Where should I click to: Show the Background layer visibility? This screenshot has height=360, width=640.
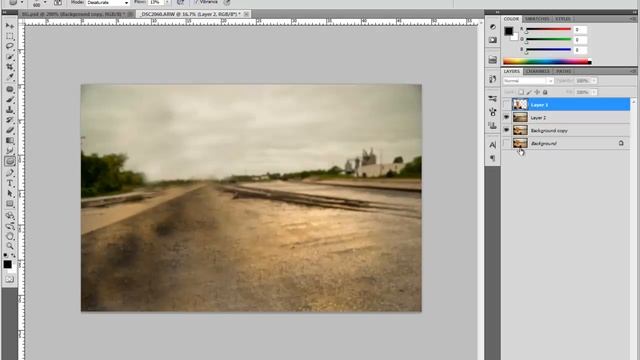pos(507,143)
